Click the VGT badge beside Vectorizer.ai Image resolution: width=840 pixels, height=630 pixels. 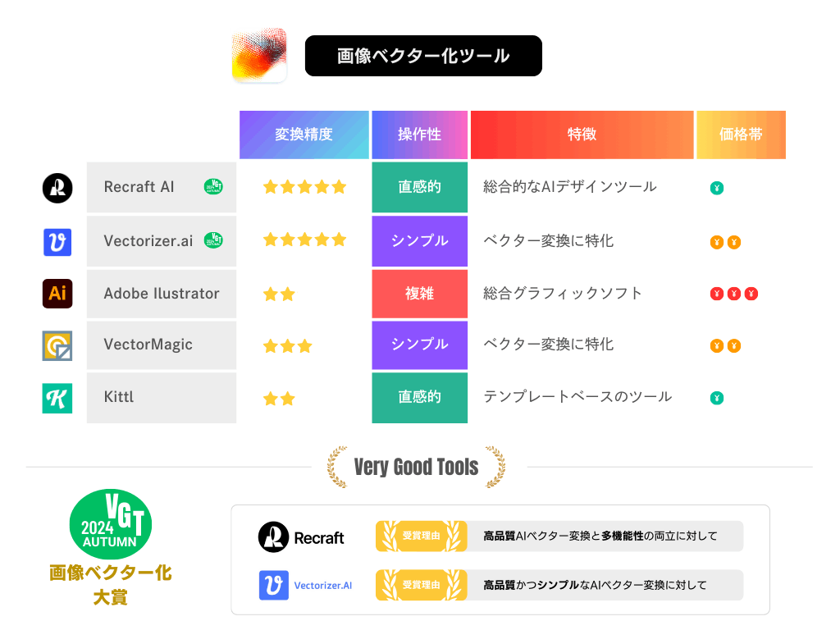pos(213,240)
